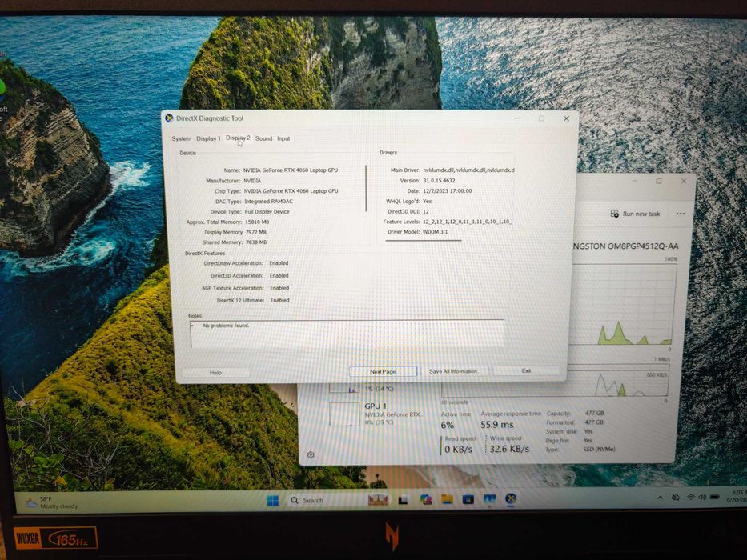Viewport: 747px width, 560px height.
Task: Click the 'WDDM 3.1' driver model value
Action: [435, 232]
